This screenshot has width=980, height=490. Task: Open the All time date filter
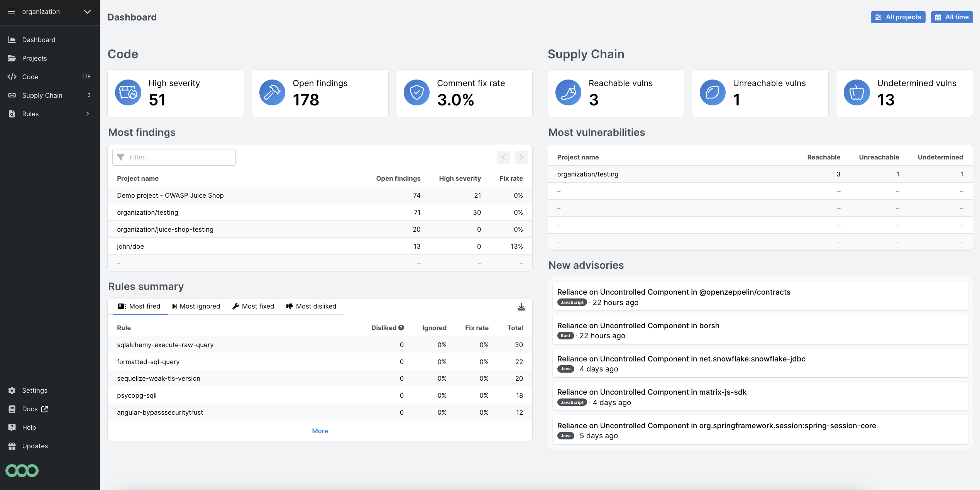click(951, 17)
